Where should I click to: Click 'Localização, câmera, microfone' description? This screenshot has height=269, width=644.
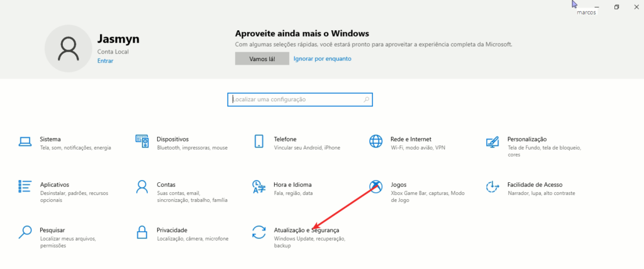[x=192, y=239]
